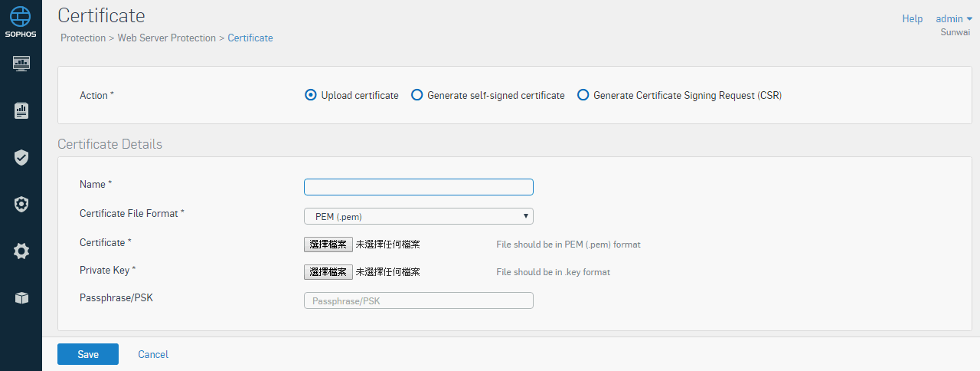This screenshot has width=980, height=371.
Task: Open the admin user dropdown menu
Action: [954, 18]
